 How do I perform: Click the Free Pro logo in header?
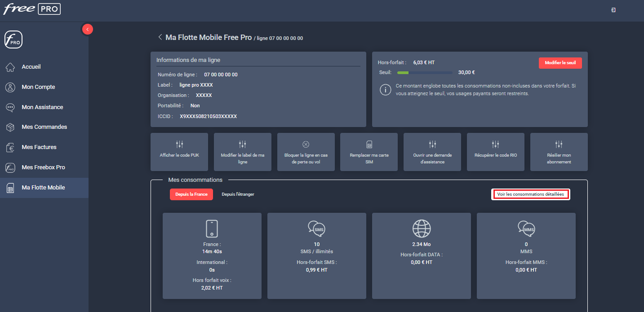pos(32,9)
